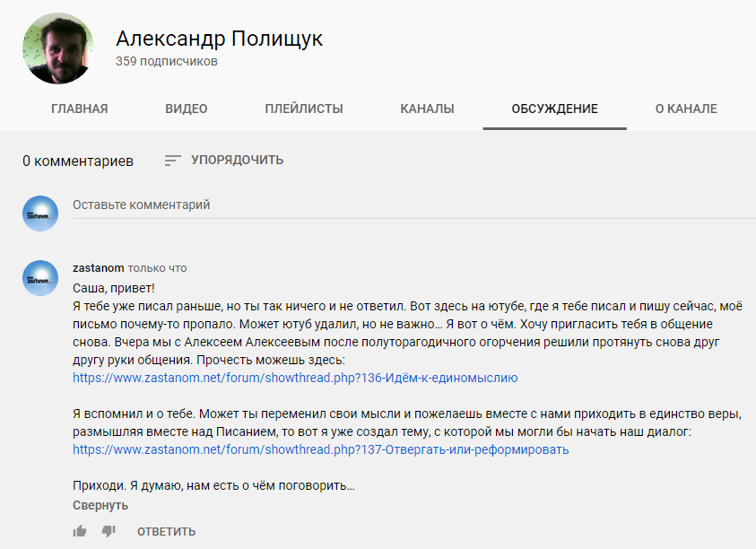The width and height of the screenshot is (756, 549).
Task: Focus the Оставьте комментарий input field
Action: click(x=414, y=205)
